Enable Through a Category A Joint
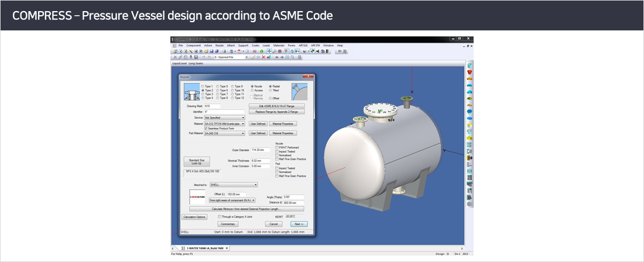 point(220,216)
